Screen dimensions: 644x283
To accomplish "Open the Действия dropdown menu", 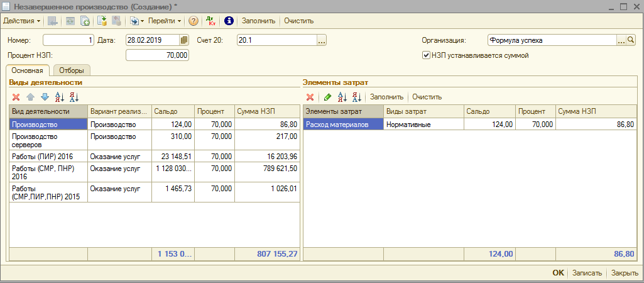I will 21,21.
